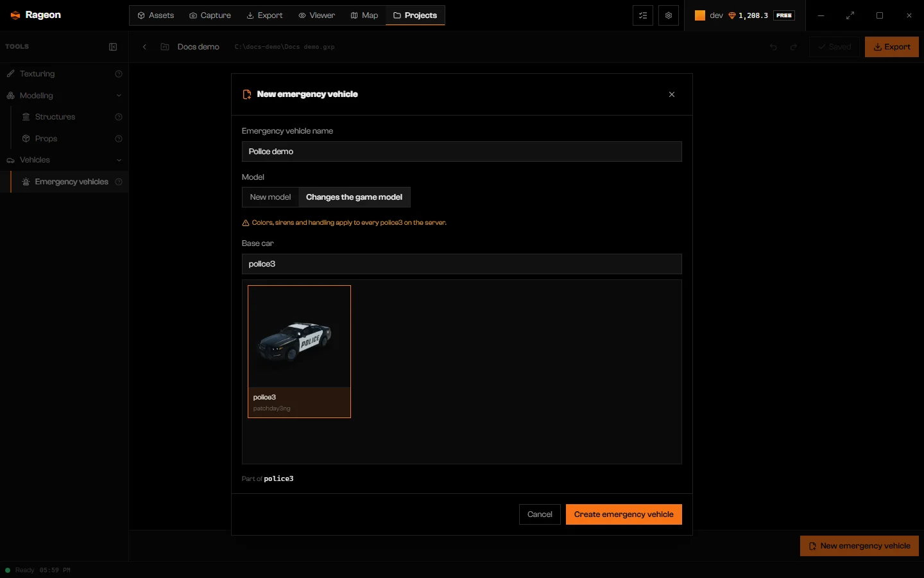Click the FREE plan badge

(x=784, y=15)
